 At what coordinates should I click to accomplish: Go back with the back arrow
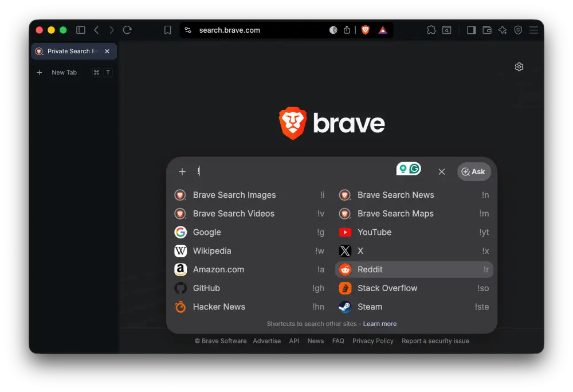click(96, 30)
